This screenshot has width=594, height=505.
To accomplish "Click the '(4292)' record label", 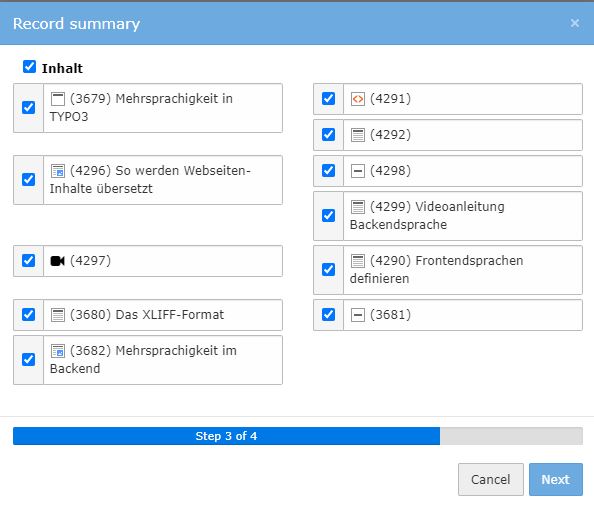I will pyautogui.click(x=391, y=135).
